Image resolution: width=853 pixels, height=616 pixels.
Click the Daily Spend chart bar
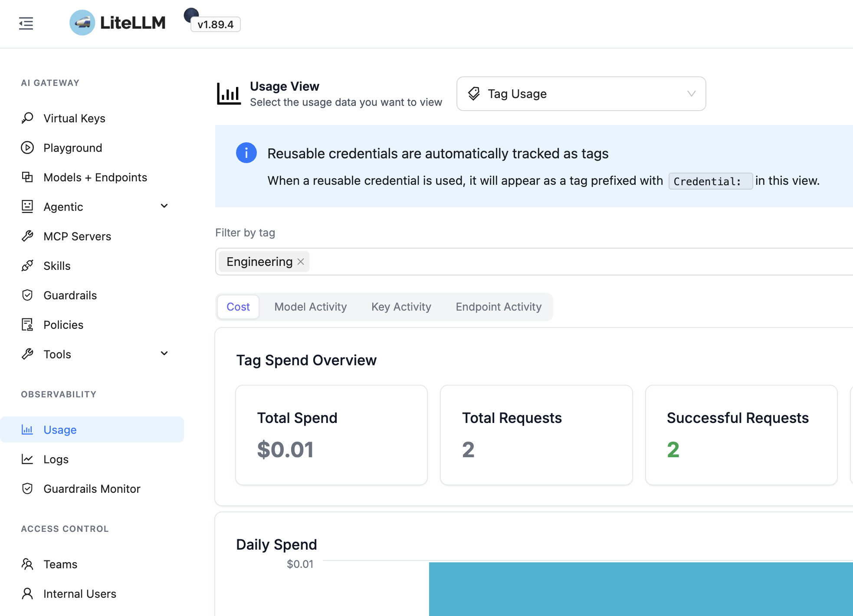click(641, 589)
